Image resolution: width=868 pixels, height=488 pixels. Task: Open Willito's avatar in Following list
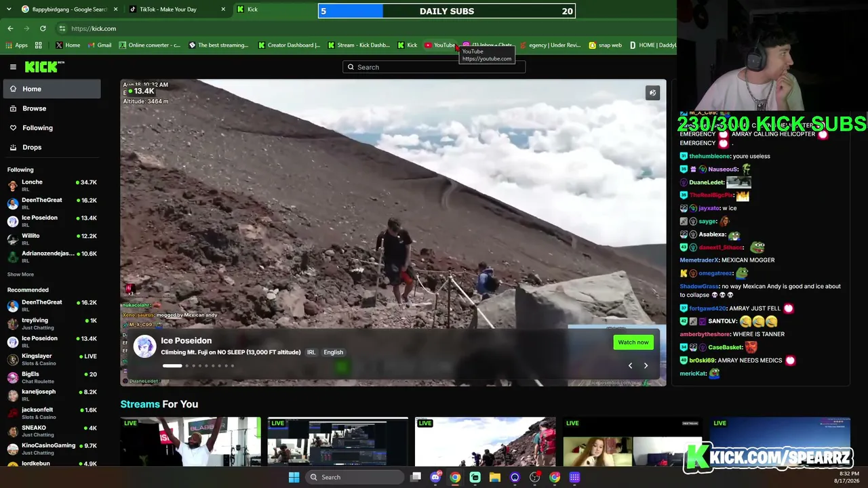tap(12, 239)
